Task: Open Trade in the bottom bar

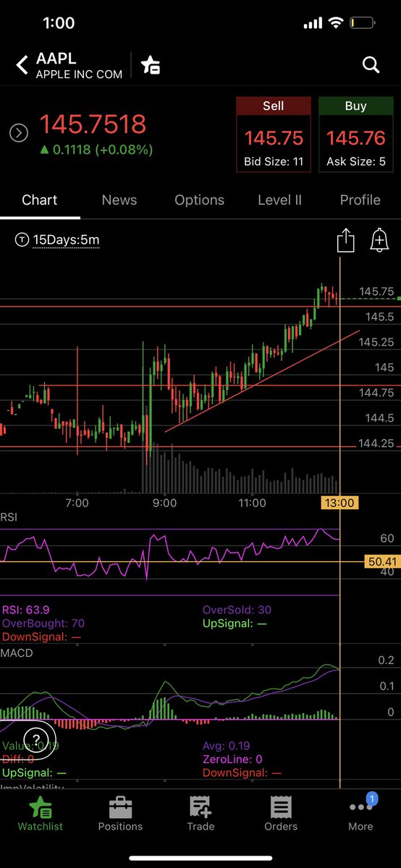Action: (200, 814)
